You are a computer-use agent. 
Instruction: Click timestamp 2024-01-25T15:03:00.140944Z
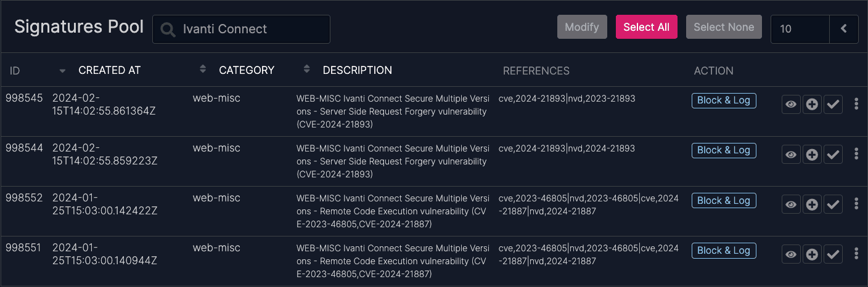(105, 254)
